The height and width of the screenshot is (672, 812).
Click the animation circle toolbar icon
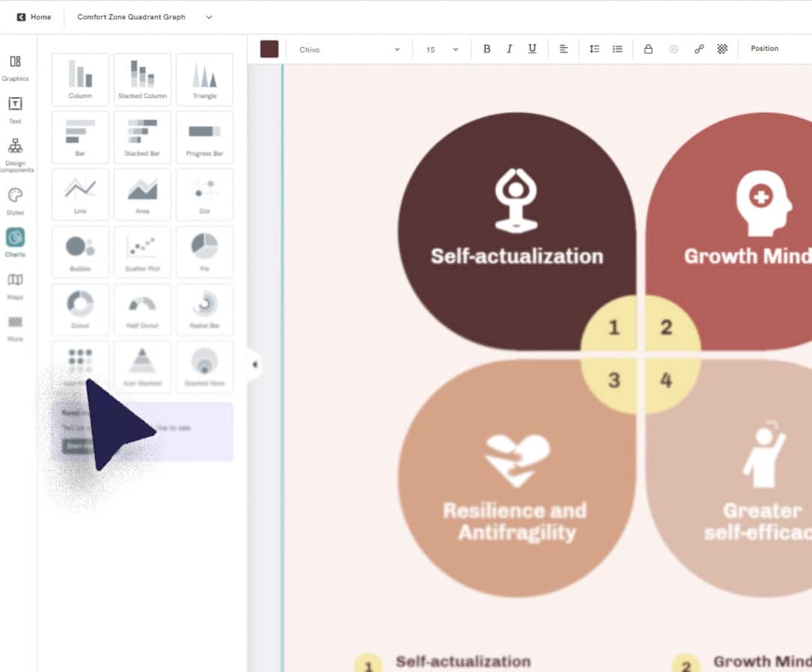pos(674,49)
